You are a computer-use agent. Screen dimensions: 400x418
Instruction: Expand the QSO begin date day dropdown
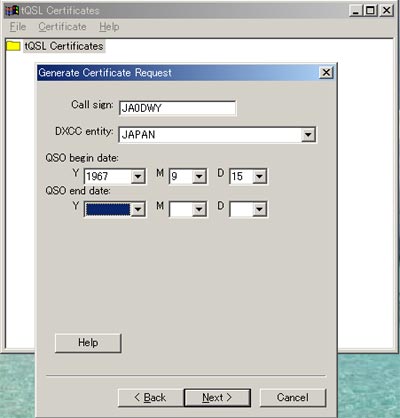pos(259,176)
